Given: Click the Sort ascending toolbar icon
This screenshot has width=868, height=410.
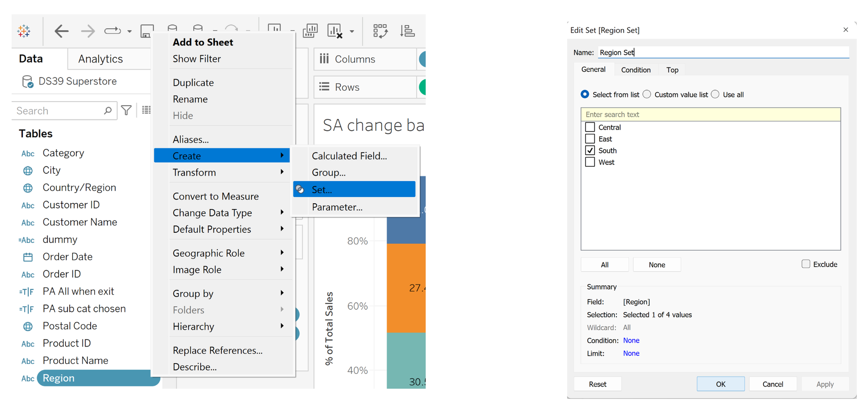Looking at the screenshot, I should [407, 31].
